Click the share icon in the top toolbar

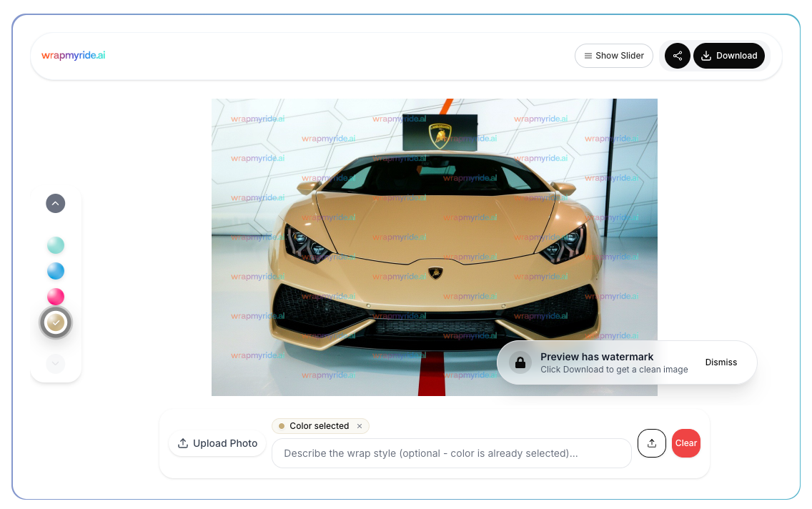click(x=677, y=55)
